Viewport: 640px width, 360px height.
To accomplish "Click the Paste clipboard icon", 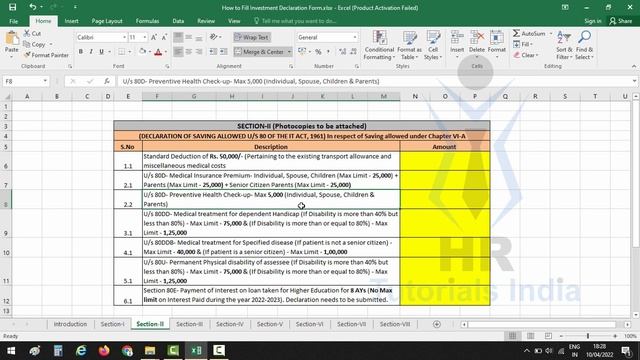I will 11,39.
